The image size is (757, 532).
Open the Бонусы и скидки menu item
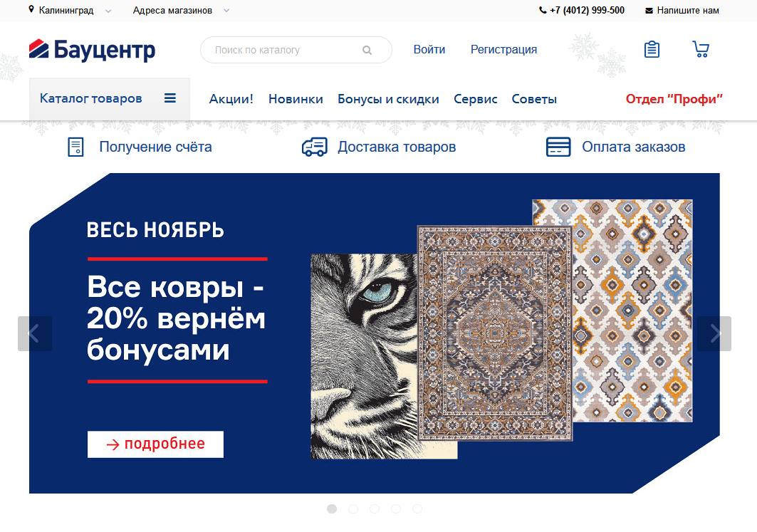pos(388,99)
